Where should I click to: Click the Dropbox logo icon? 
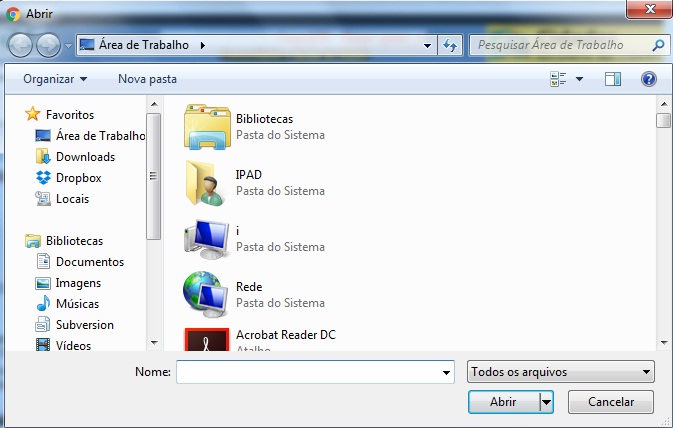point(43,177)
